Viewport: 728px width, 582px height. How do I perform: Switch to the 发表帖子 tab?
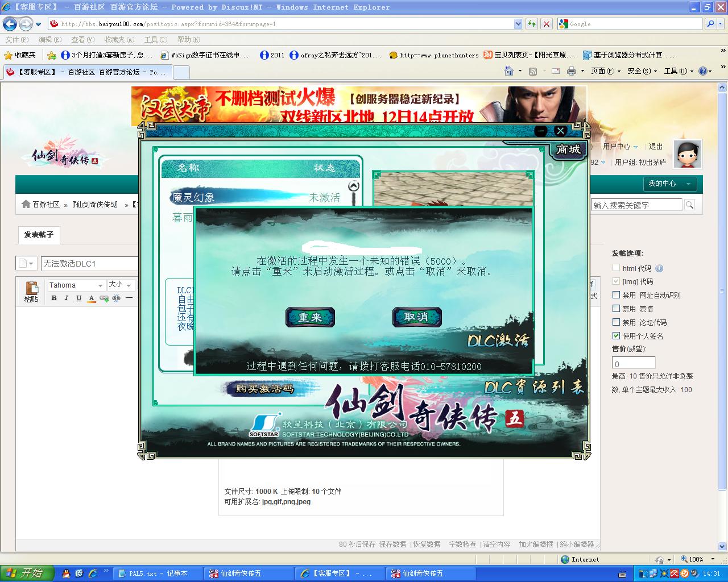(x=39, y=235)
